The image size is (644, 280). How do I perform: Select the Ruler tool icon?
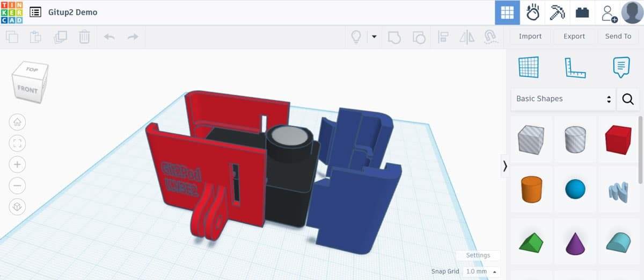tap(575, 67)
